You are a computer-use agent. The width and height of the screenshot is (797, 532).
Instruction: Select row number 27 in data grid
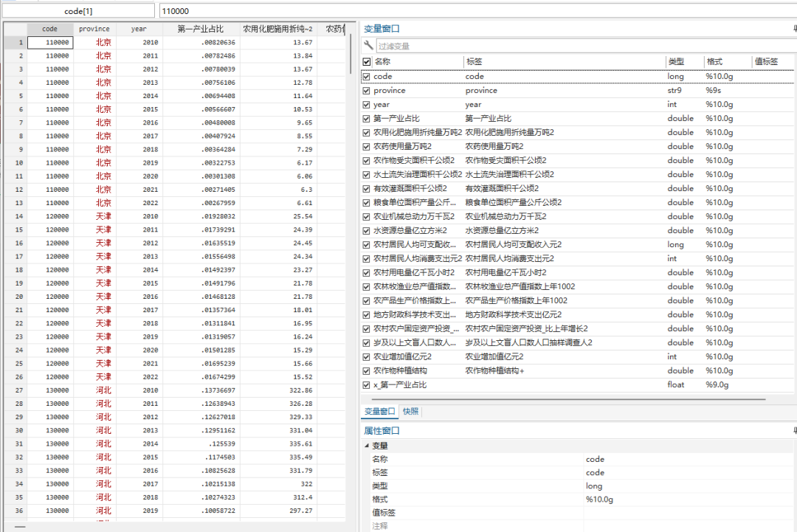(15, 390)
